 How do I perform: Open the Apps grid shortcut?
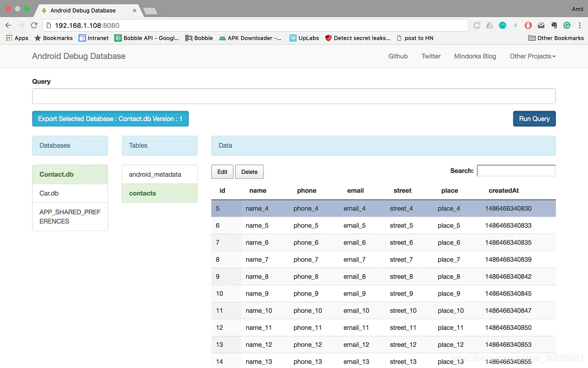17,38
